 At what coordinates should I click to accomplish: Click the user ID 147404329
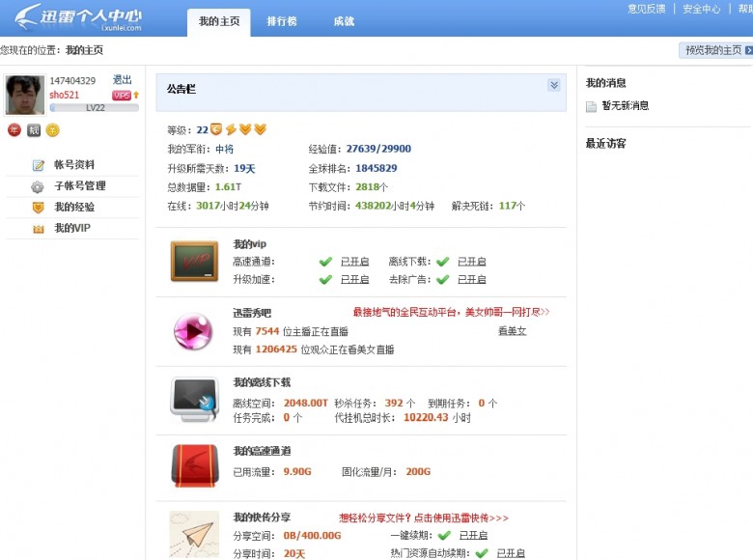pos(72,80)
